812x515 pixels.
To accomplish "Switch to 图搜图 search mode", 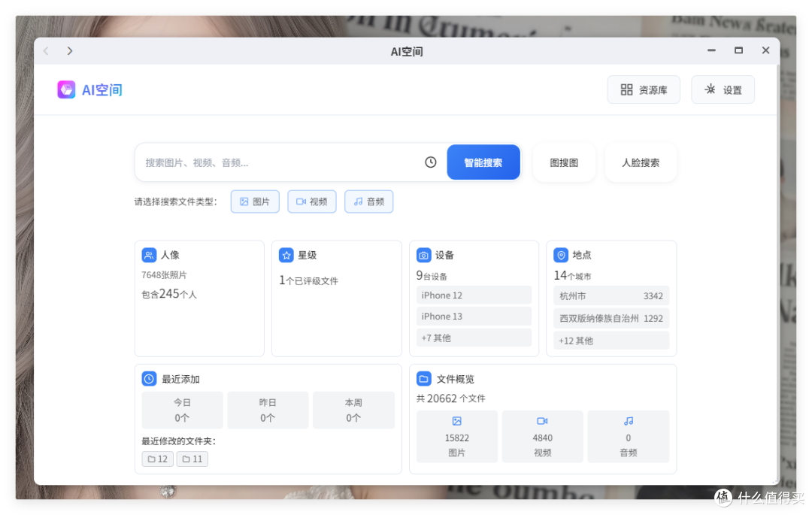I will (564, 162).
